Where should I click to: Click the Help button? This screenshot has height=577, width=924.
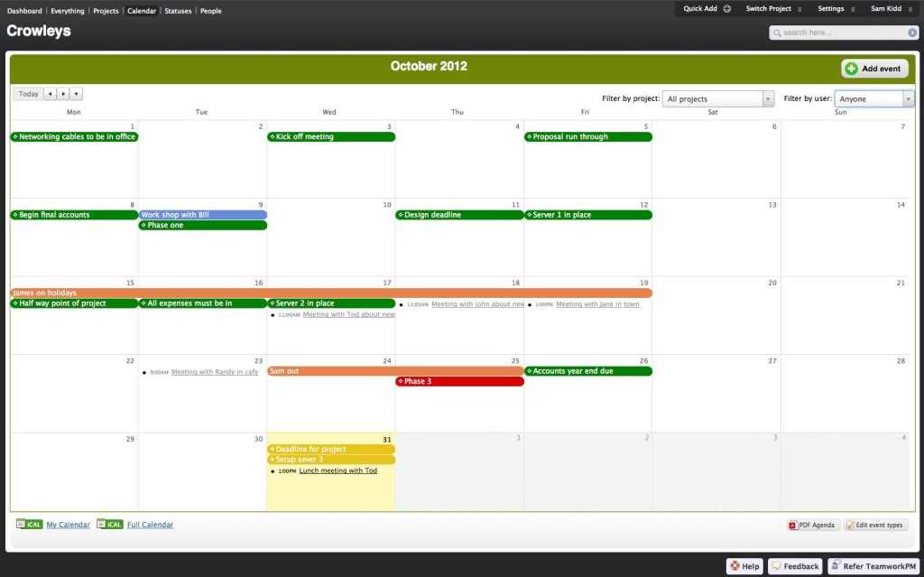pyautogui.click(x=744, y=566)
